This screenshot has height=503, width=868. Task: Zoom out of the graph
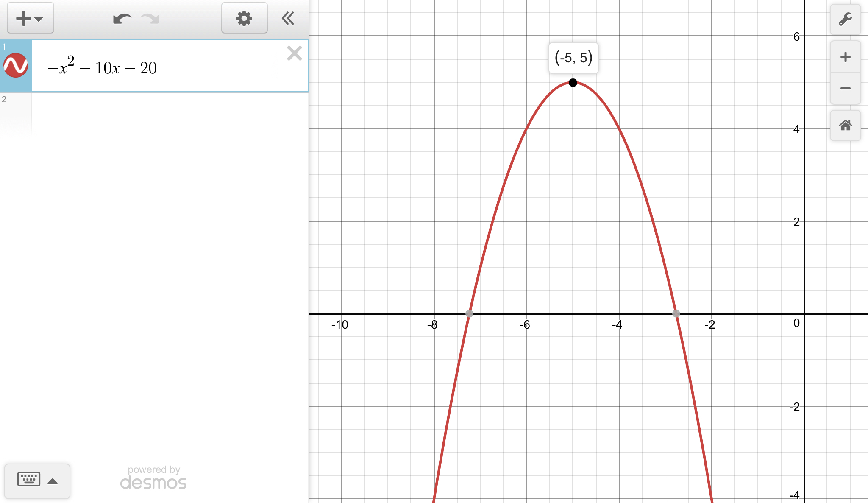(845, 88)
